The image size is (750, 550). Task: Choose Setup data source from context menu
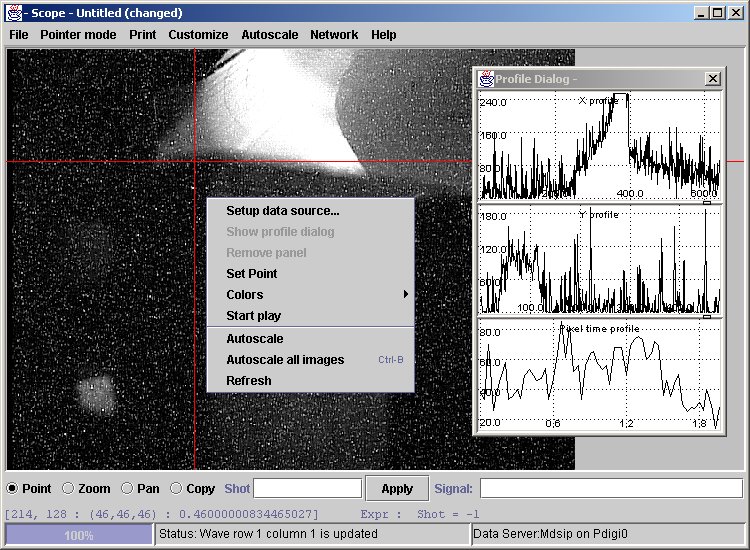point(283,210)
